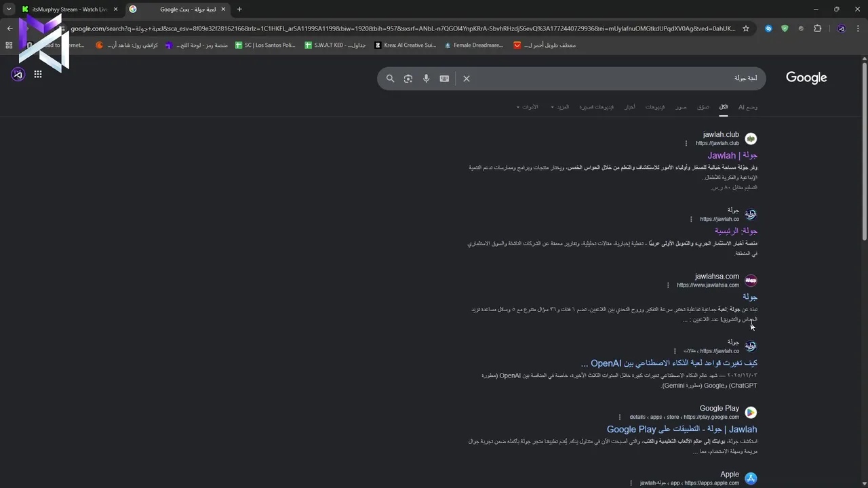Screen dimensions: 868x488
Task: Open the 'جولة: الرئيسية' result title
Action: tap(736, 231)
